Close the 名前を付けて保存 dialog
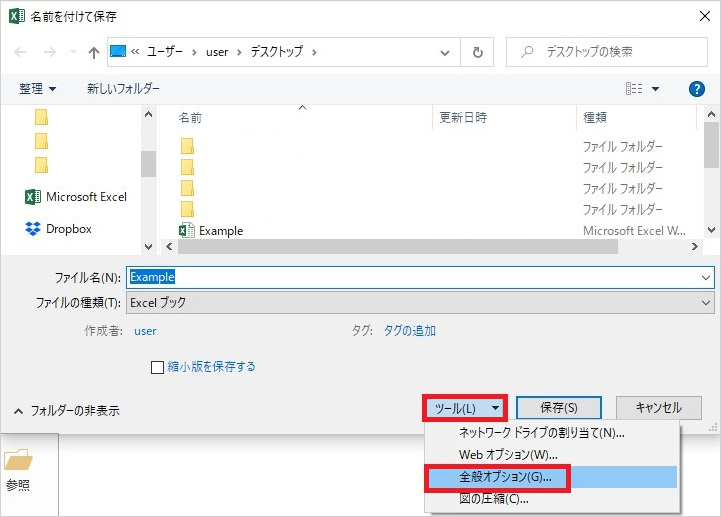721x517 pixels. tap(704, 16)
